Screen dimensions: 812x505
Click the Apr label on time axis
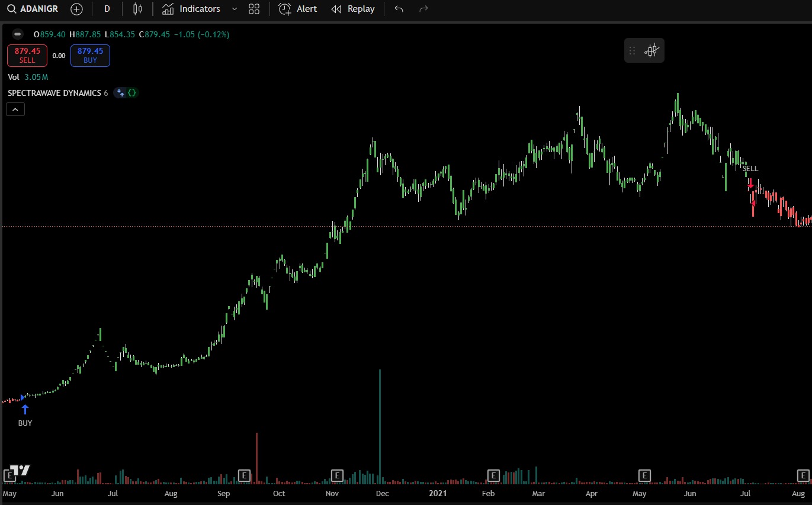click(591, 493)
